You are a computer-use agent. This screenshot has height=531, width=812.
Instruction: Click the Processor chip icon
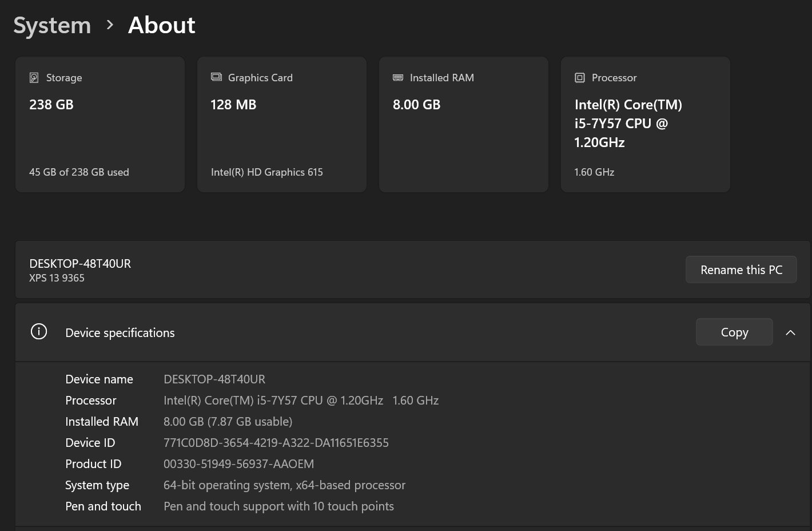pos(580,77)
